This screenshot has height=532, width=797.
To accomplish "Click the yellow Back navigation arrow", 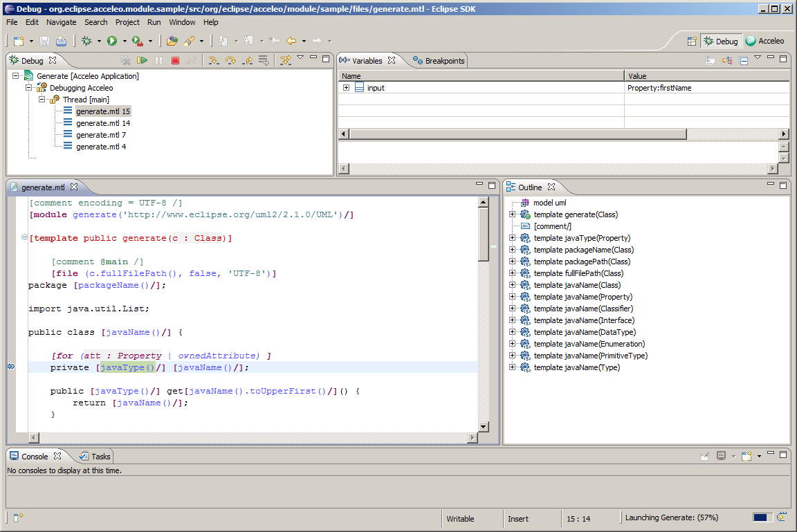I will [x=291, y=41].
